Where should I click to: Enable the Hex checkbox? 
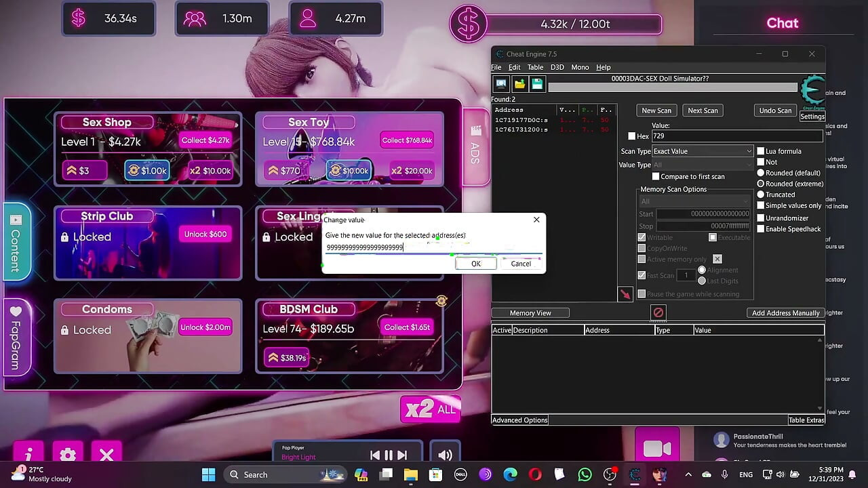point(631,136)
